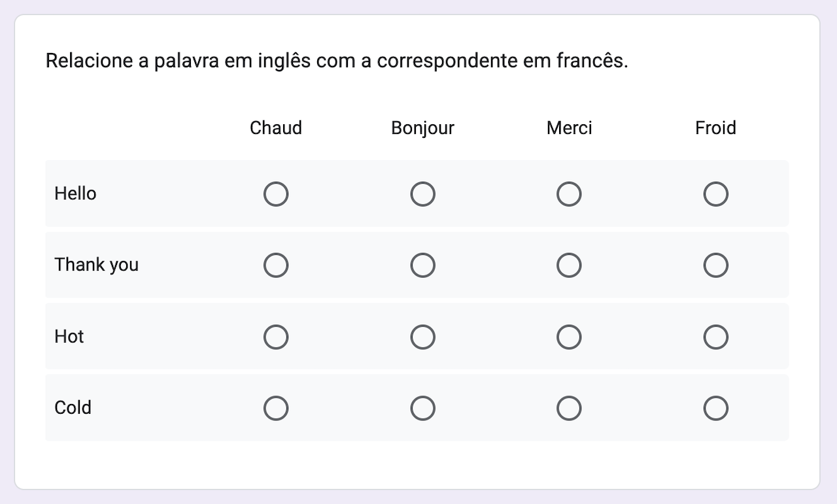Select Chaud for the Hello row
837x504 pixels.
pos(276,194)
